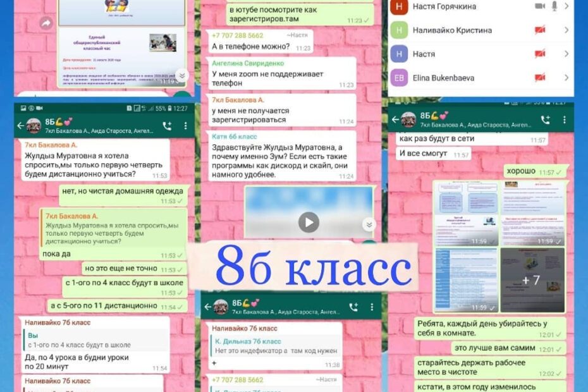Open three-dot menu in header above "как раз будут в сети"
This screenshot has width=588, height=392.
click(x=565, y=119)
